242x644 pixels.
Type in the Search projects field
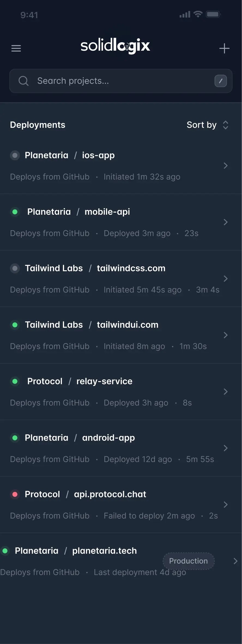click(123, 81)
